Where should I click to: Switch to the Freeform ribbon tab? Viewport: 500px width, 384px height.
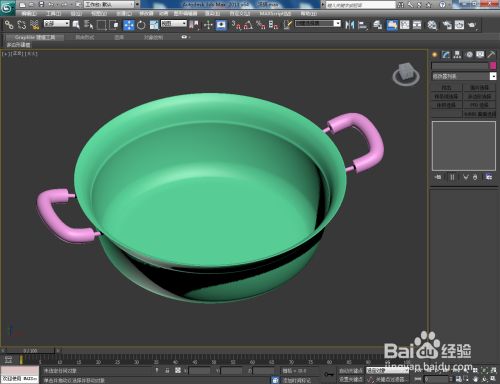(85, 37)
